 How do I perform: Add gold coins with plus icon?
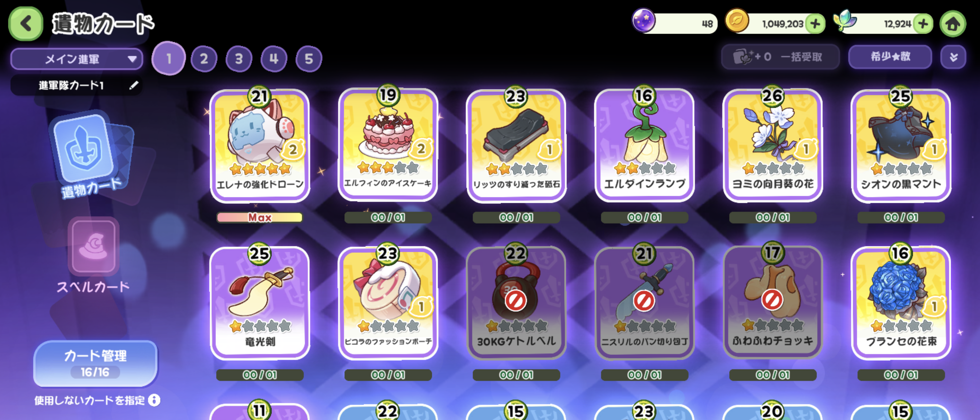point(815,24)
